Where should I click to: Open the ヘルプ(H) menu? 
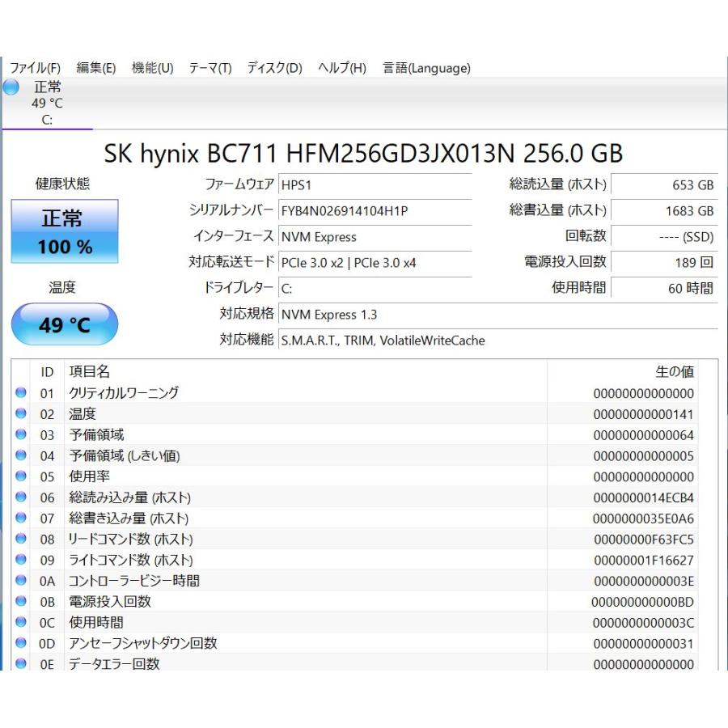click(342, 68)
